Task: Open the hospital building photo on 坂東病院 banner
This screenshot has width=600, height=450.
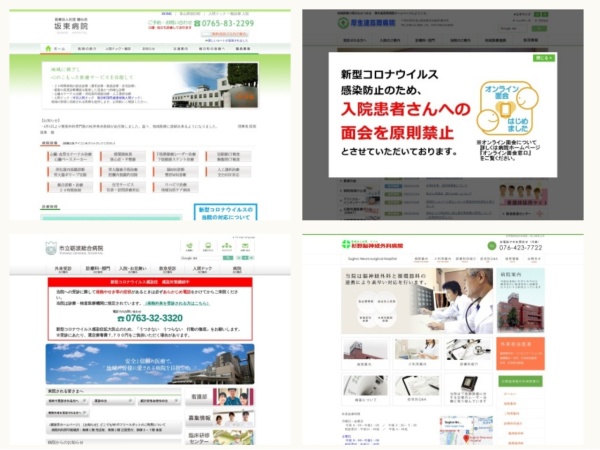Action: coord(215,86)
